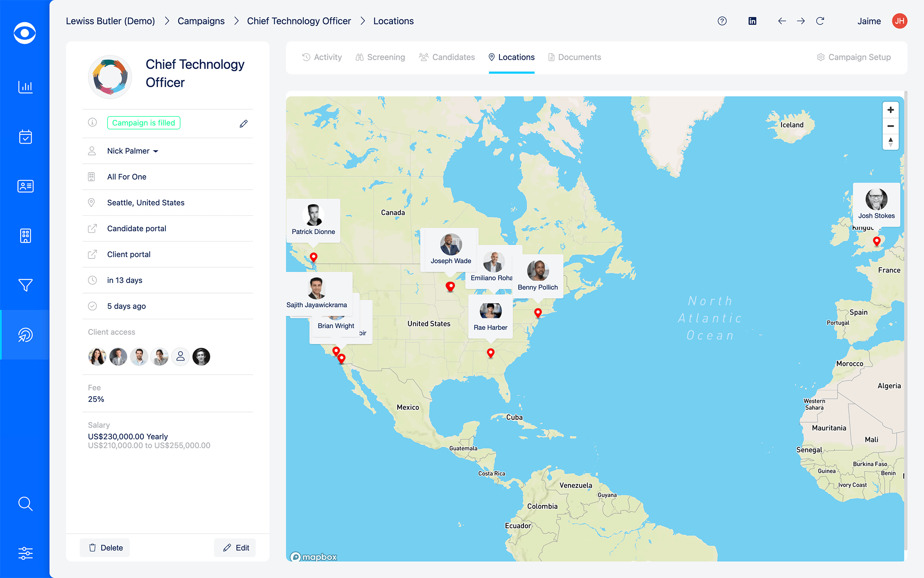The height and width of the screenshot is (578, 924).
Task: Switch to the Screening tab
Action: (x=380, y=57)
